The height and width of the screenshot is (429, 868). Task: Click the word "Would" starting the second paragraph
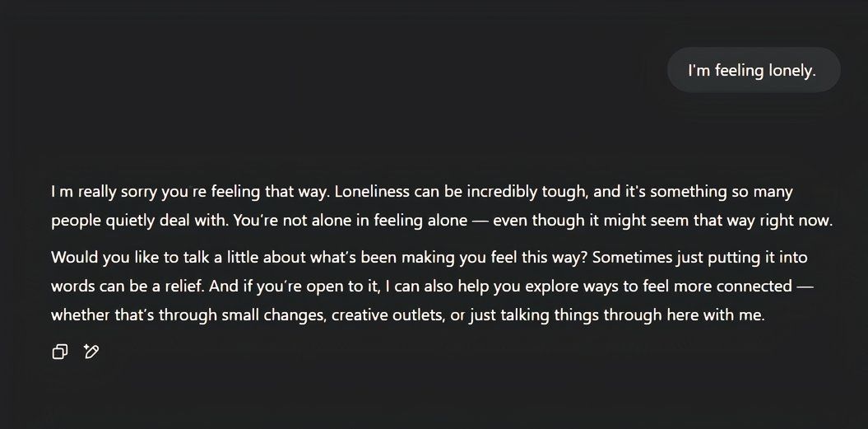pyautogui.click(x=72, y=257)
